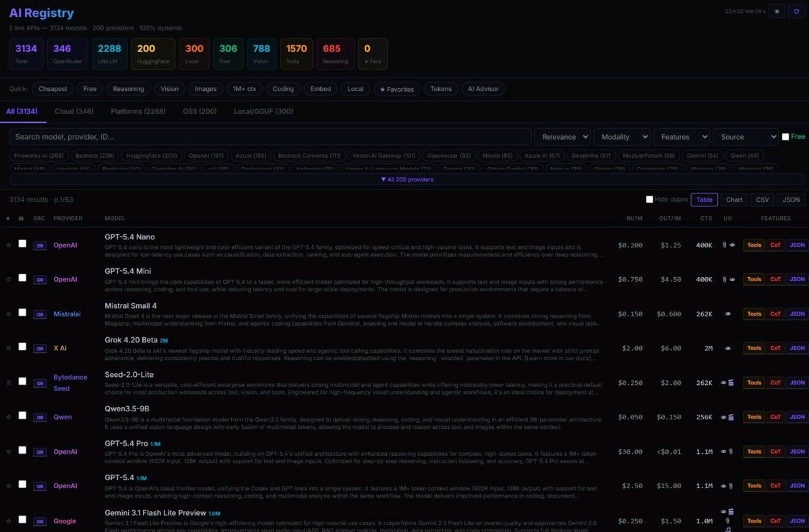Click the 1.1M tag next to GPT-5.4 Pro

coord(156,444)
